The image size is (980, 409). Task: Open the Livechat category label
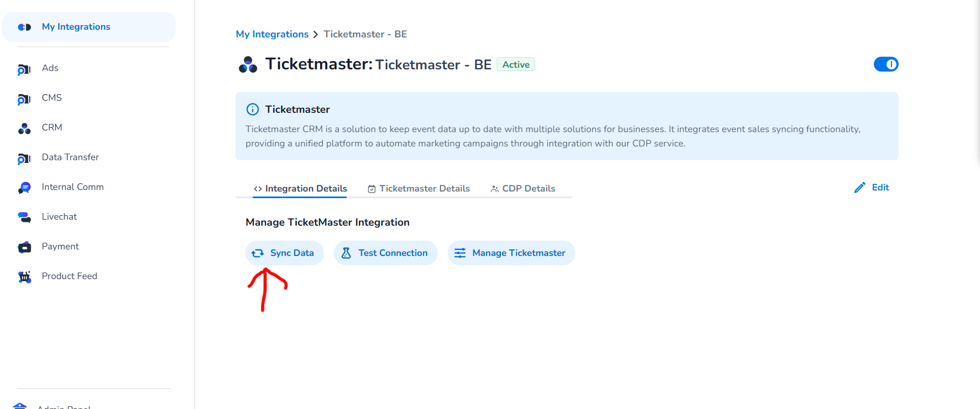59,217
